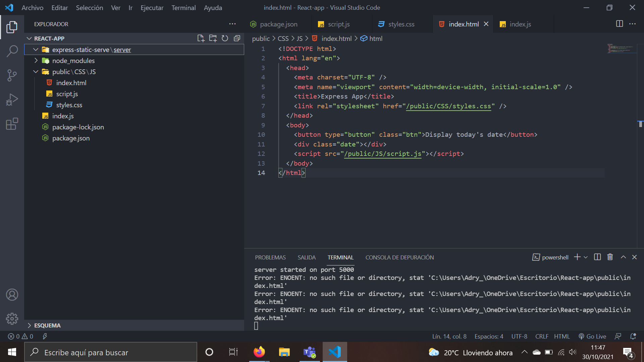This screenshot has height=362, width=644.
Task: Open the Selección menu
Action: (90, 7)
